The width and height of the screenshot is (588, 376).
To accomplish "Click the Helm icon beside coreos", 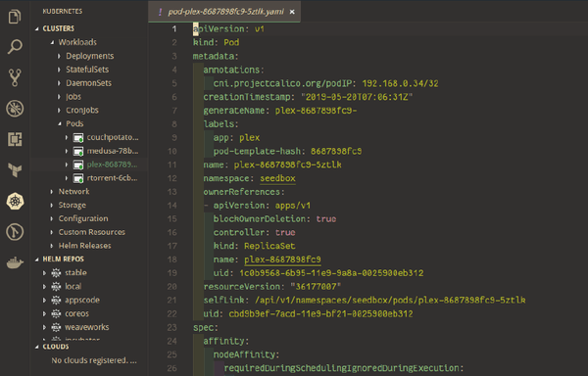I will pos(56,313).
